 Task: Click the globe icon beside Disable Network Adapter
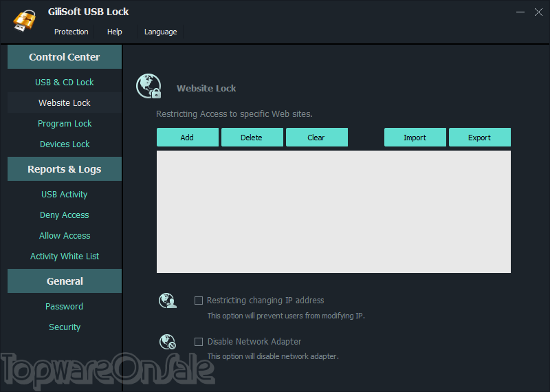(168, 342)
